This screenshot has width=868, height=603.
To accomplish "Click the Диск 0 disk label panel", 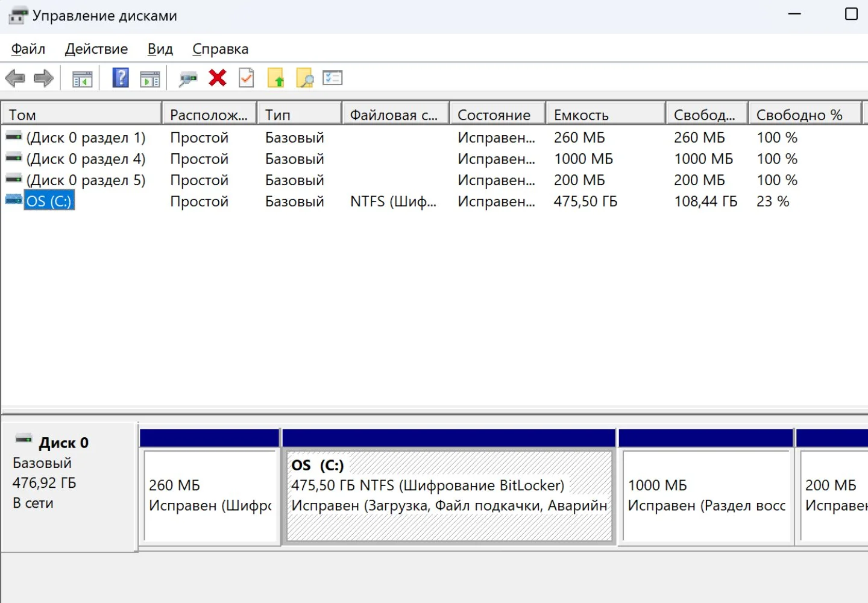I will click(x=69, y=486).
